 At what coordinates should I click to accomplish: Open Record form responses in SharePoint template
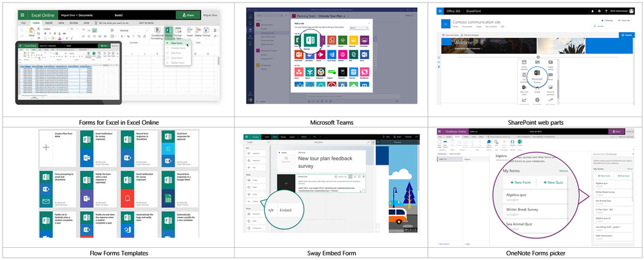click(139, 149)
